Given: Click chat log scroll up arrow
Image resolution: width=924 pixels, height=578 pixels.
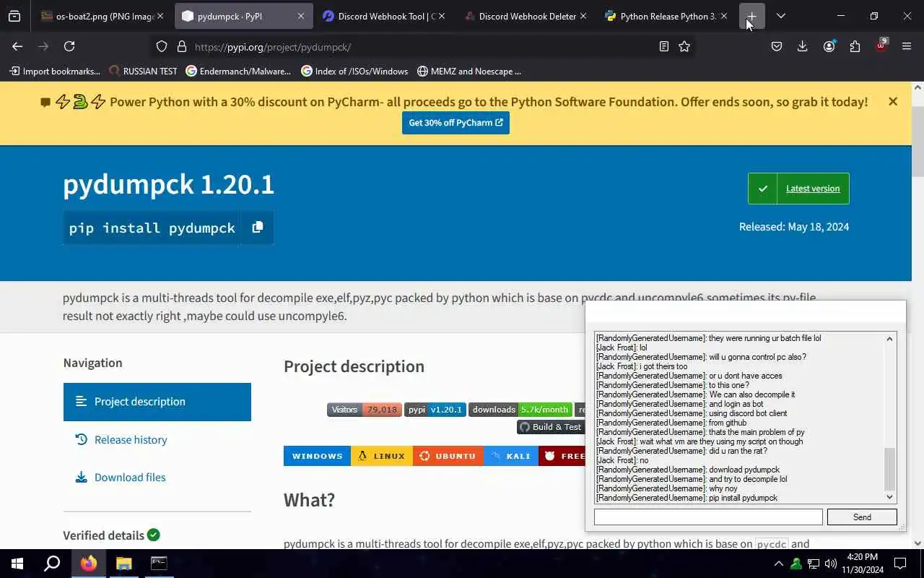Looking at the screenshot, I should point(889,339).
